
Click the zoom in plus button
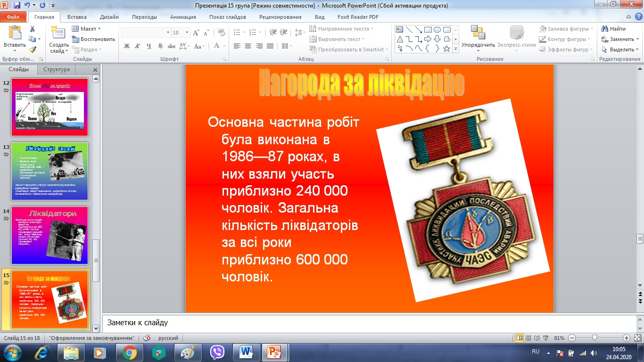[x=627, y=338]
